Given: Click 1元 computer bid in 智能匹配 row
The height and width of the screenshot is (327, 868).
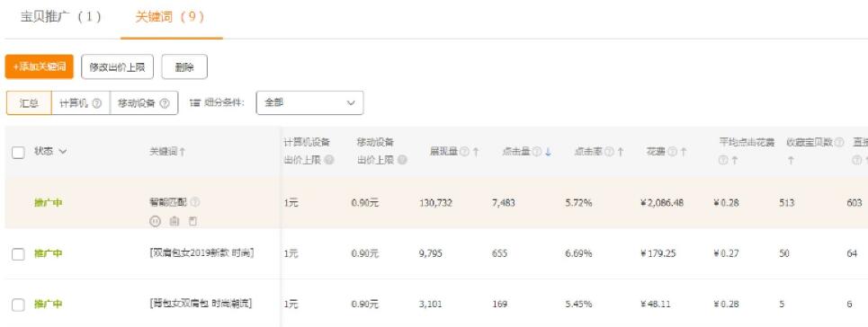Looking at the screenshot, I should [291, 203].
